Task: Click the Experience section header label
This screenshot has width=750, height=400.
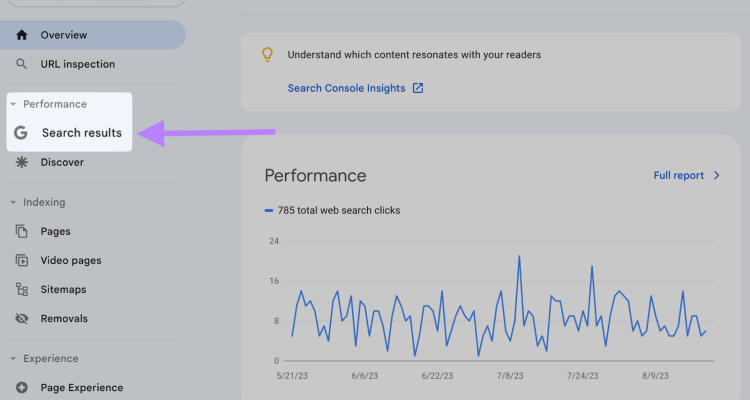Action: [51, 359]
